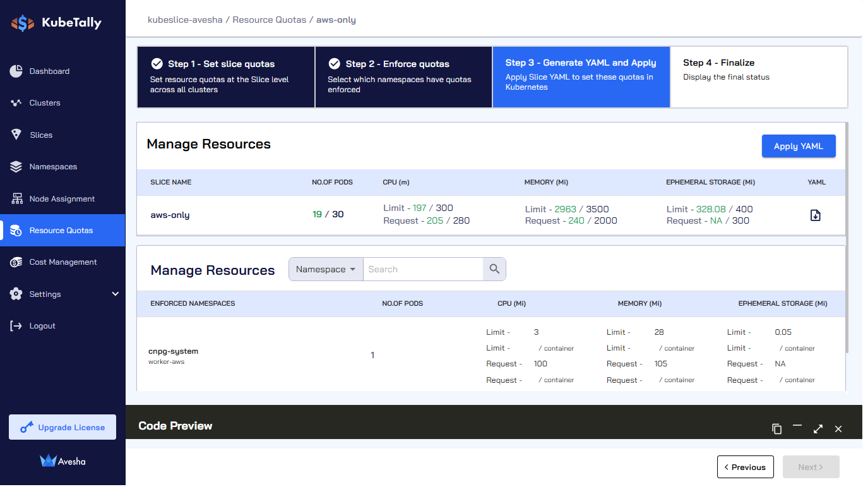Select Step 3 Generate YAML and Apply
This screenshot has width=868, height=494.
click(581, 77)
